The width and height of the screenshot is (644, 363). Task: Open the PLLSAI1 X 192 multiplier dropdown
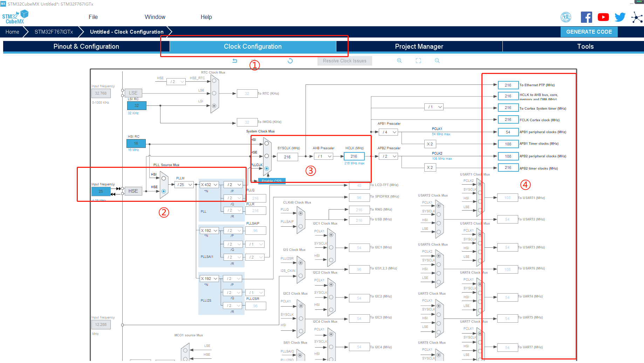(209, 231)
